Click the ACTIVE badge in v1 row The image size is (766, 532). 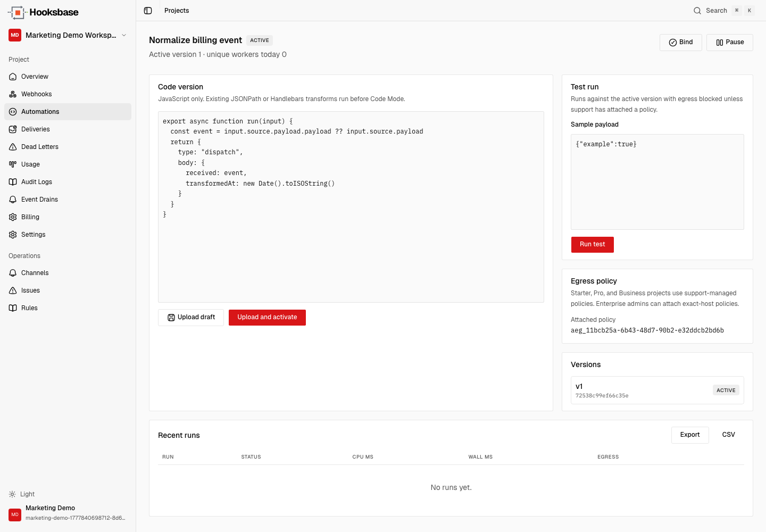point(726,390)
